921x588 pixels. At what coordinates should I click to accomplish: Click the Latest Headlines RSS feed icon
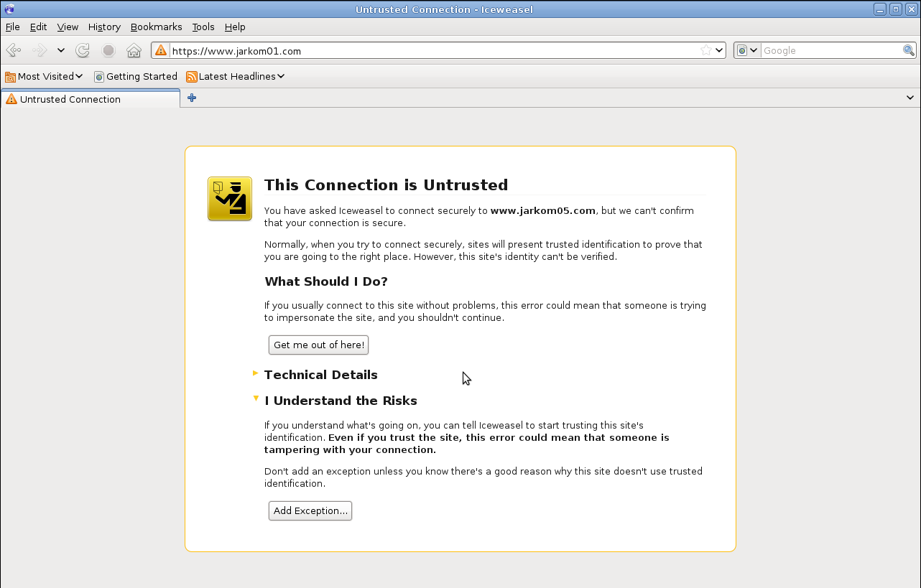coord(191,76)
